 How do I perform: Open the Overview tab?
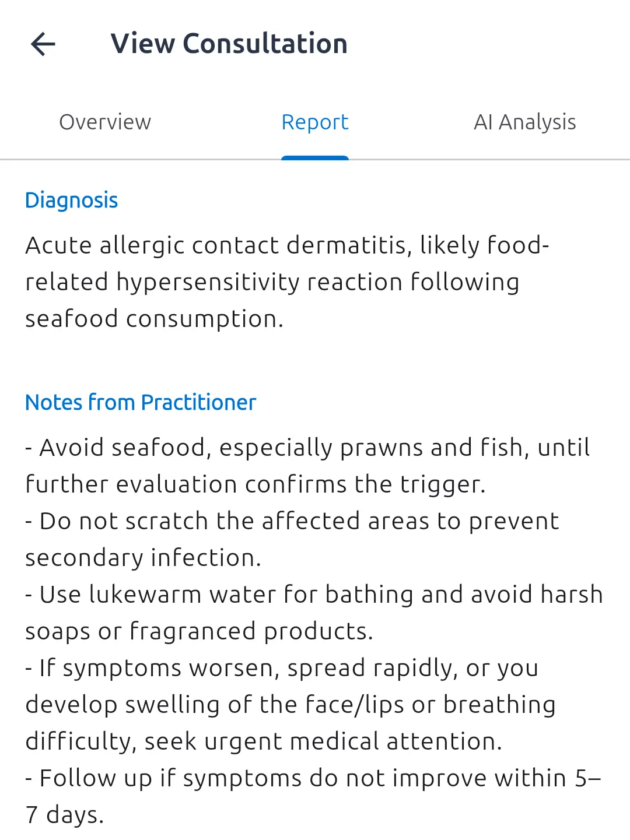tap(105, 122)
